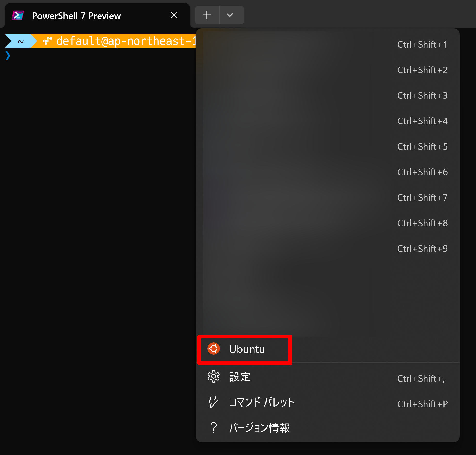Select profile with Ctrl+Shift+2 shortcut

328,70
